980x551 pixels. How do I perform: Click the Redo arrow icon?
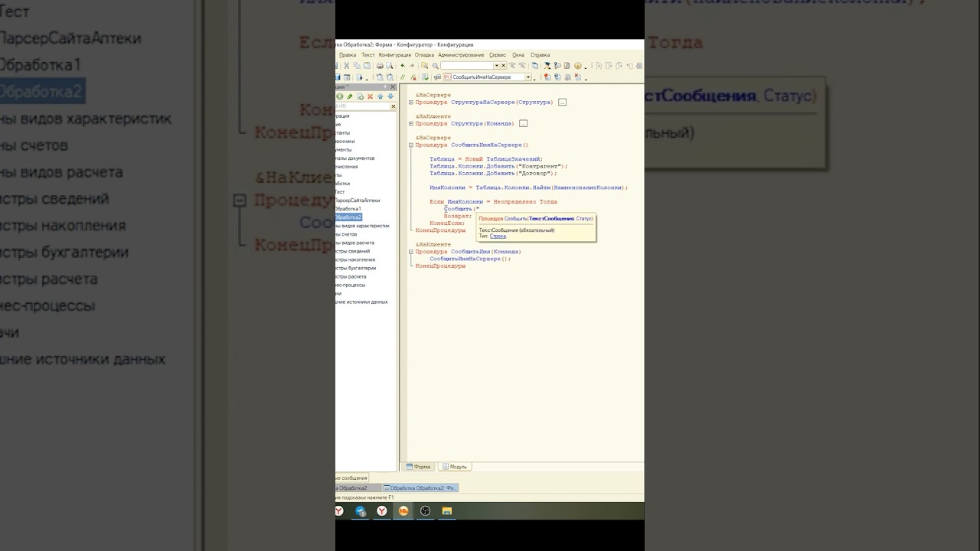pyautogui.click(x=412, y=66)
